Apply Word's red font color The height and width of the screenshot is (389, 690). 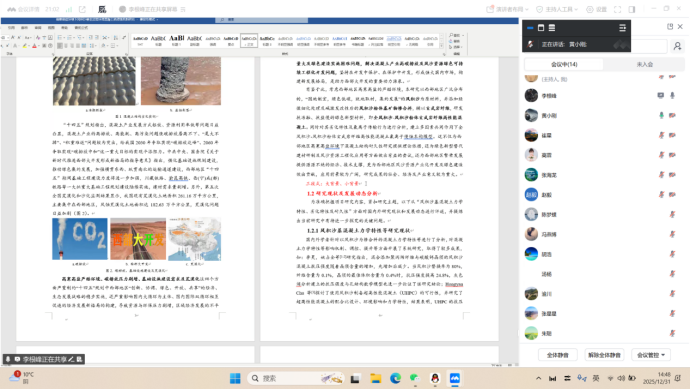34,45
